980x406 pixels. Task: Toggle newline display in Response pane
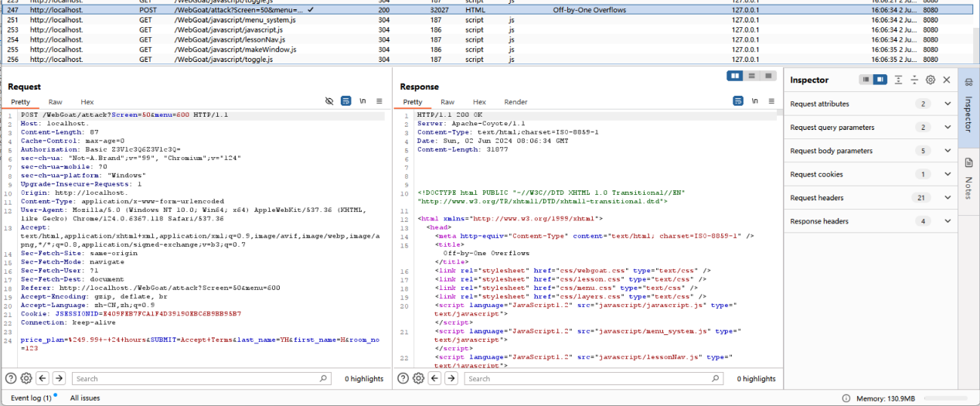tap(754, 101)
